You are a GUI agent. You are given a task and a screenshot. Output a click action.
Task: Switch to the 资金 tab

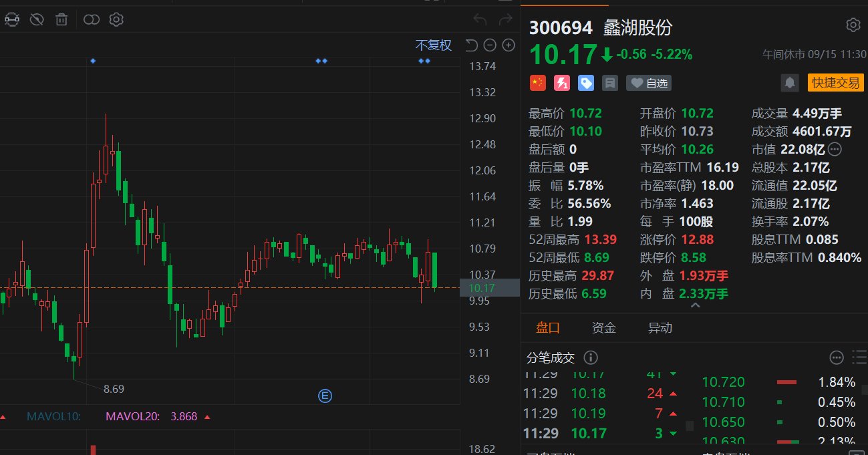[604, 328]
